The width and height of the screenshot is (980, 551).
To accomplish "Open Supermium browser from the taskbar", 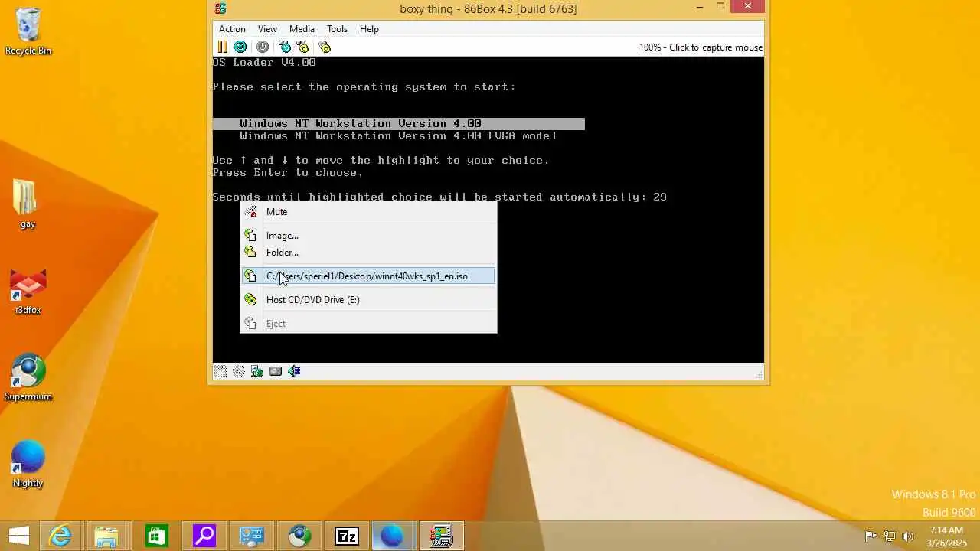I will (299, 536).
